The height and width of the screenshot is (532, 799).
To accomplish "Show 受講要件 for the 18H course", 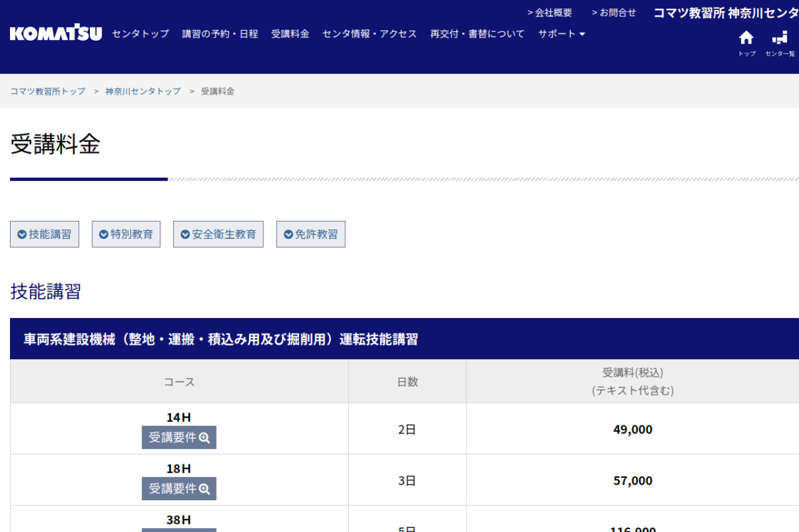I will coord(179,489).
